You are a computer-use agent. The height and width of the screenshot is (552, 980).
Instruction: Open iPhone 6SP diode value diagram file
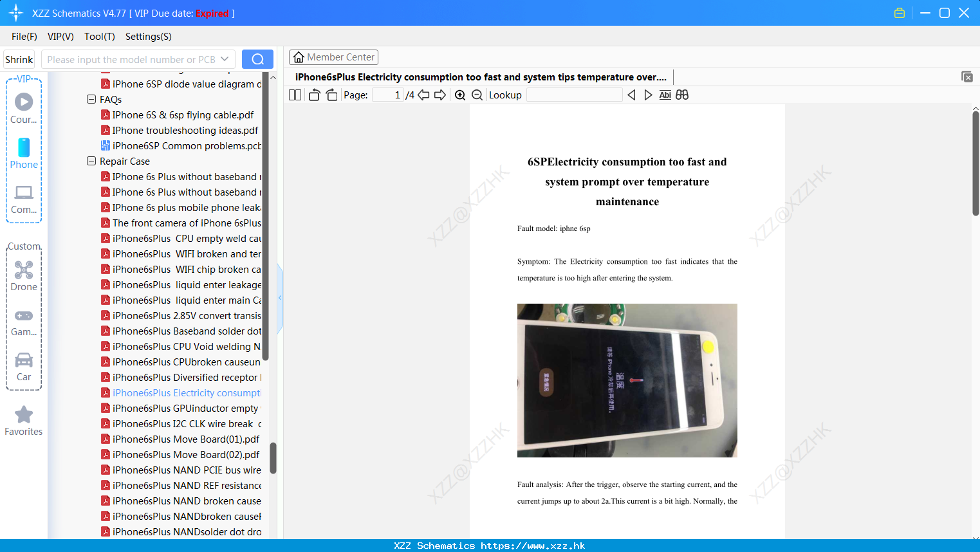181,84
